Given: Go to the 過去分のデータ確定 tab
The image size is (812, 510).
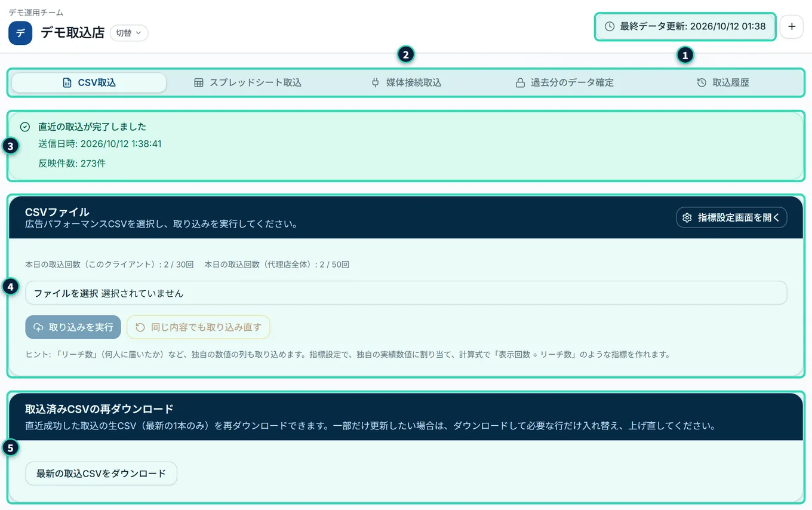Looking at the screenshot, I should coord(564,82).
